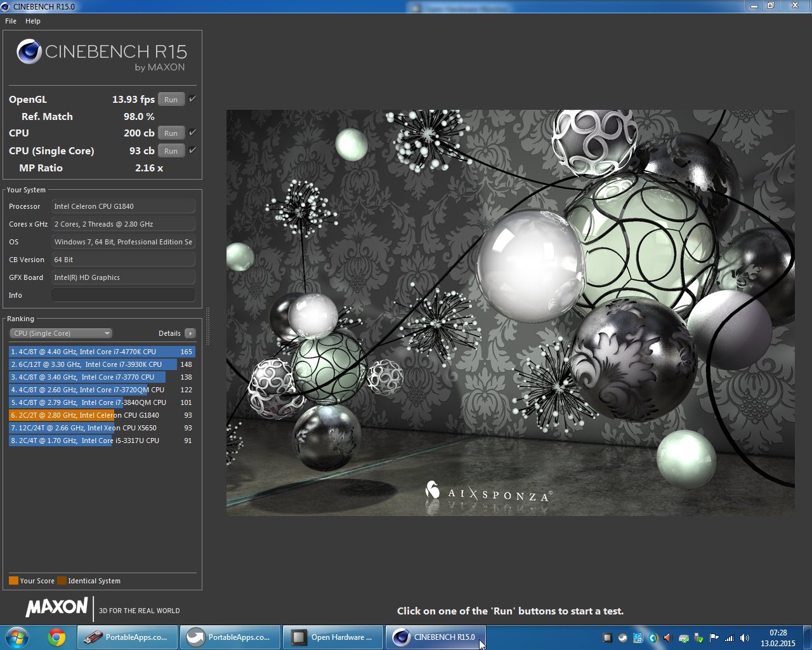Toggle the CPU test checkbox
812x650 pixels.
192,133
